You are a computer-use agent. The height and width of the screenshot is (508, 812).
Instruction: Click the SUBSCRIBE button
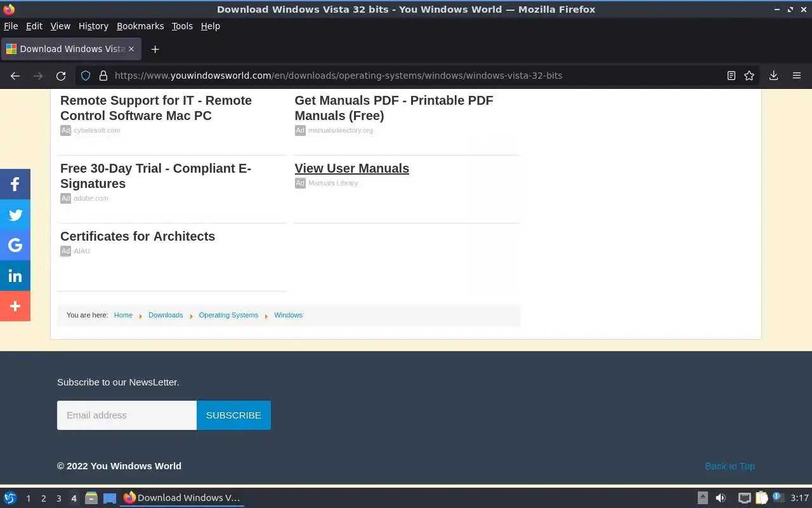click(233, 415)
